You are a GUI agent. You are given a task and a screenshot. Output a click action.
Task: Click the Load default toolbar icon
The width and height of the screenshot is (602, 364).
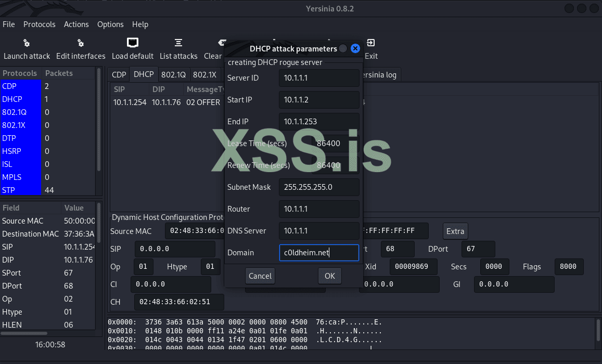coord(133,48)
